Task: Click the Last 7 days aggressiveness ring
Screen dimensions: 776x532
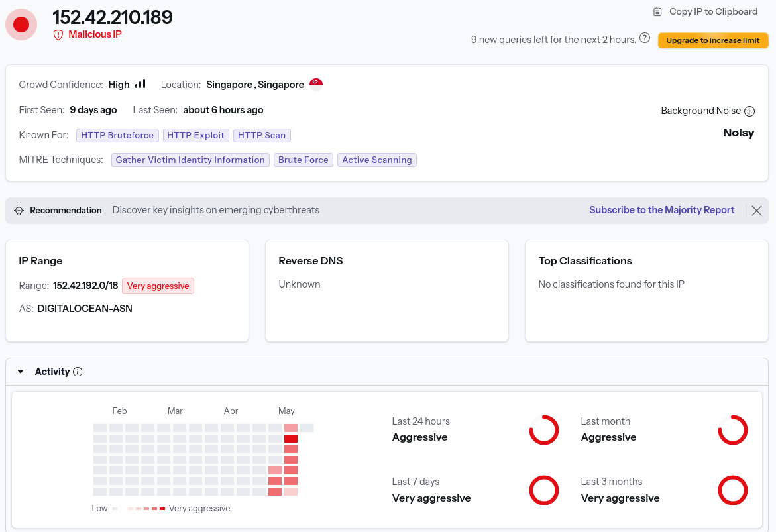Action: pos(544,490)
